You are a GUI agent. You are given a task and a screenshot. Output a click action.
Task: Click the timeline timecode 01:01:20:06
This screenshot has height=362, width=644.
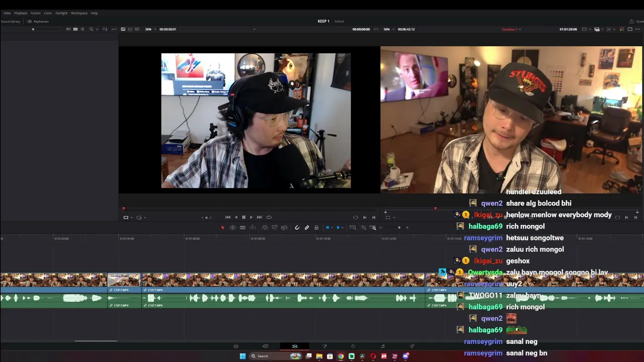568,29
